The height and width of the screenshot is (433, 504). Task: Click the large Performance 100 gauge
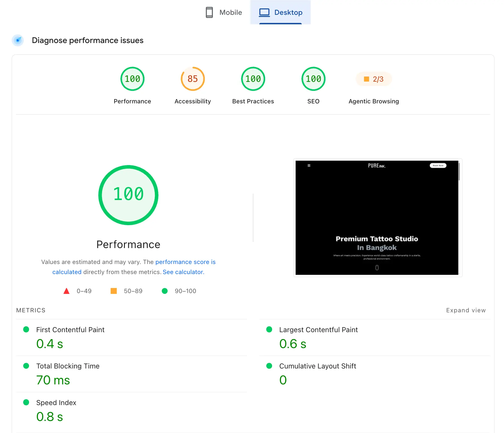click(x=129, y=195)
